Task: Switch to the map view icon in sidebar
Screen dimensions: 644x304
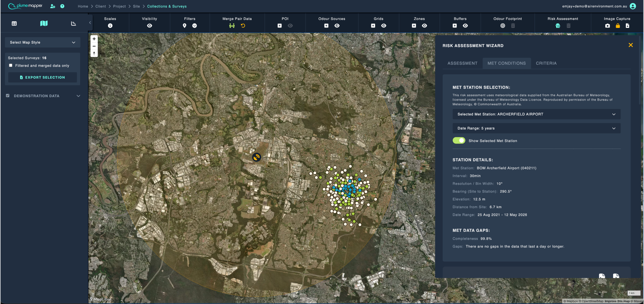Action: point(44,23)
